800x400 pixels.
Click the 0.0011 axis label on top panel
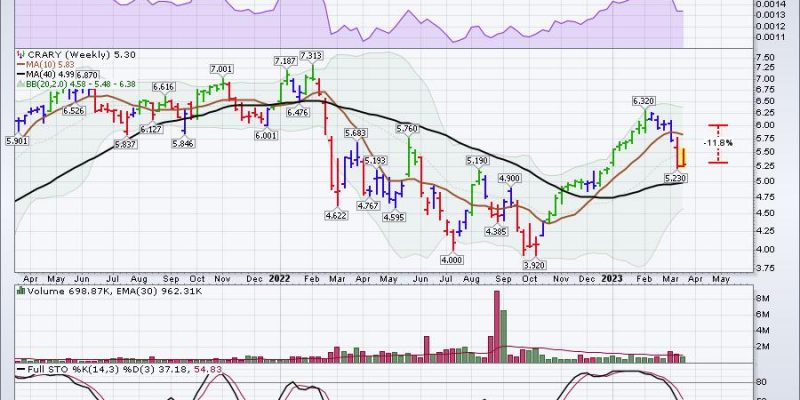pos(772,37)
